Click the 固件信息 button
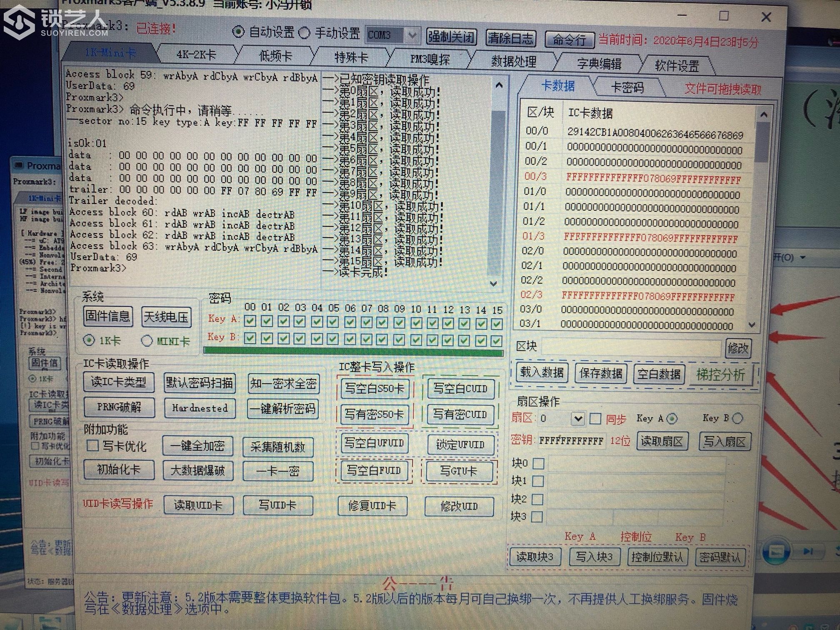Screen dimensions: 840x630 [x=108, y=316]
